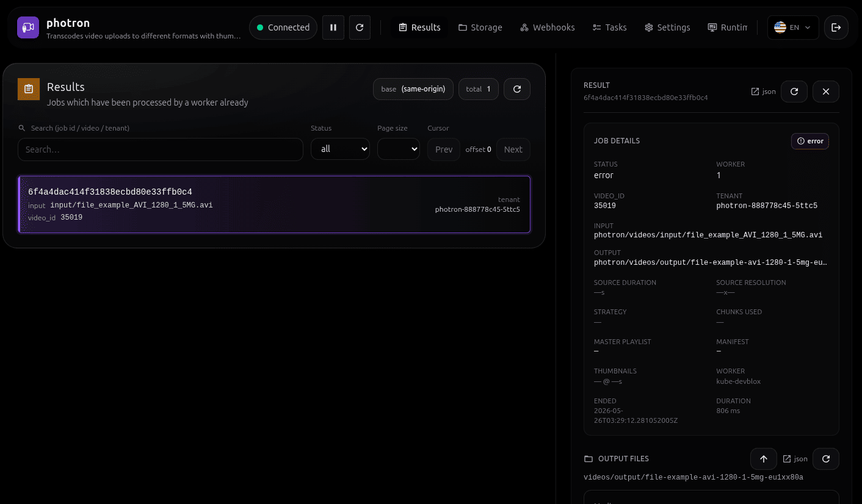The height and width of the screenshot is (504, 862).
Task: Click the output files folder icon
Action: coord(589,459)
